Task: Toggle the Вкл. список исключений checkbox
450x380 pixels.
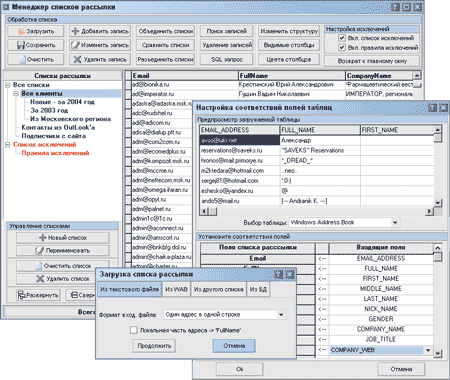Action: pos(342,38)
